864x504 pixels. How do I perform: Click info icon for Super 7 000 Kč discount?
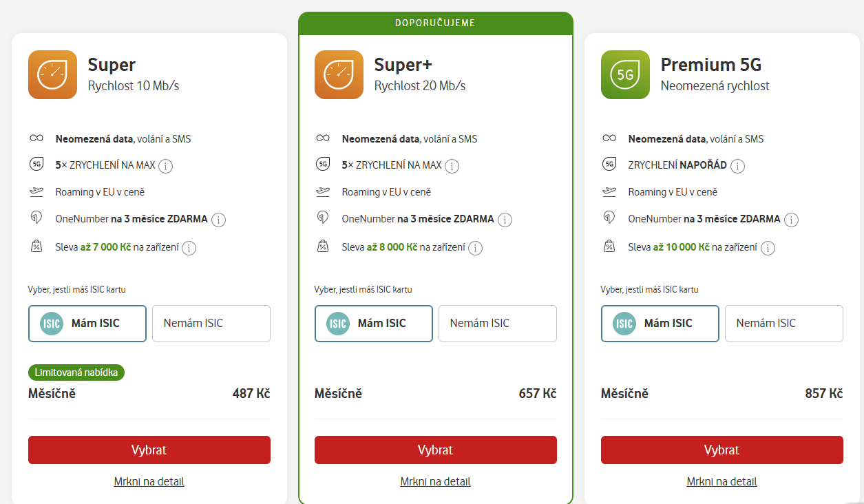click(x=189, y=248)
